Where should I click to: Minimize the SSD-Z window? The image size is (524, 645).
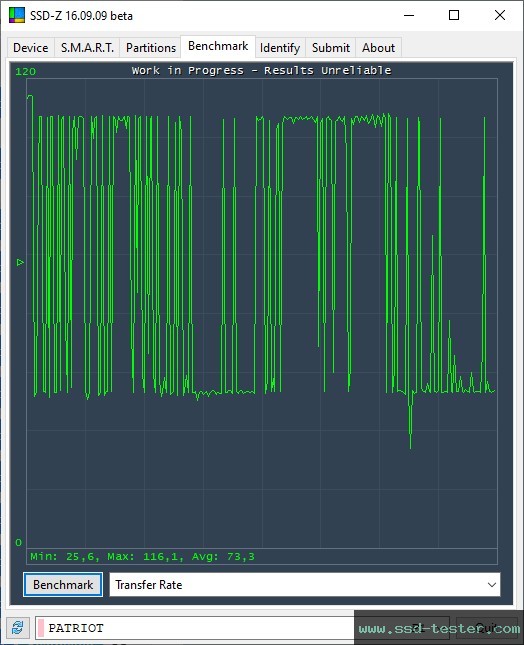(x=409, y=15)
